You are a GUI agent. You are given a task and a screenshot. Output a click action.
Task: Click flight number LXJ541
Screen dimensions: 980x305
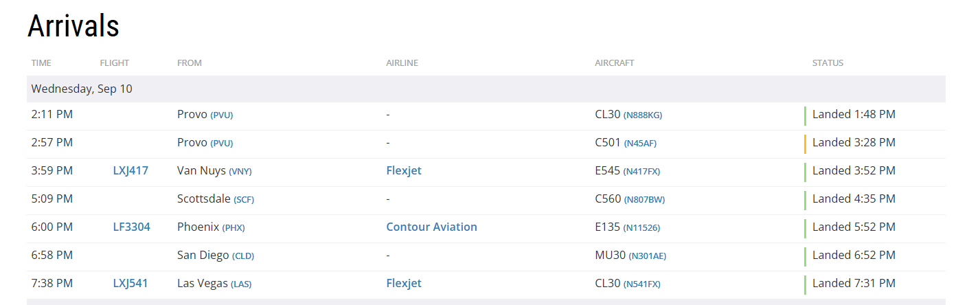tap(130, 284)
